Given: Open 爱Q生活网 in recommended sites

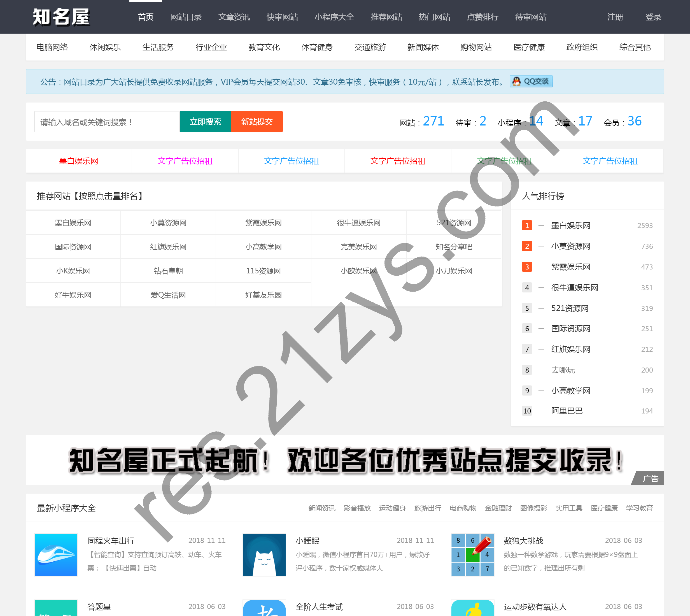Looking at the screenshot, I should coord(168,295).
